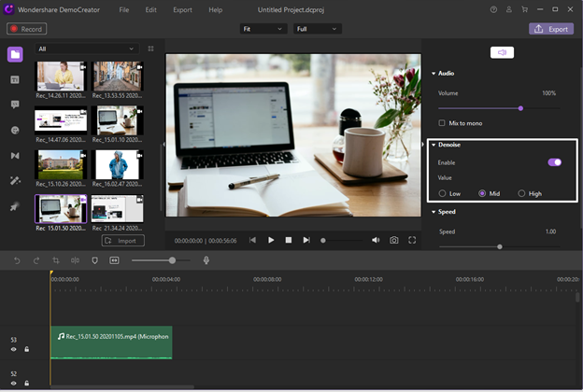Check the Mix to mono checkbox
583x392 pixels.
pos(442,123)
